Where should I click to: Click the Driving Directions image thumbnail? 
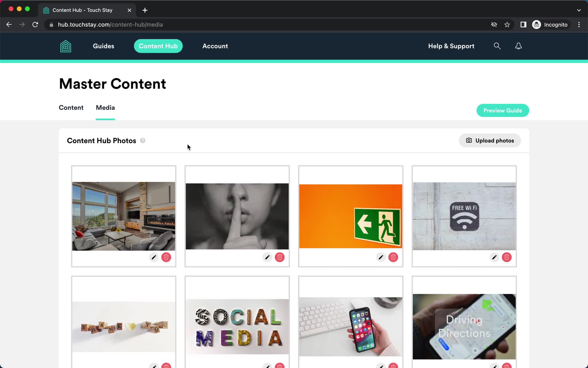tap(464, 326)
